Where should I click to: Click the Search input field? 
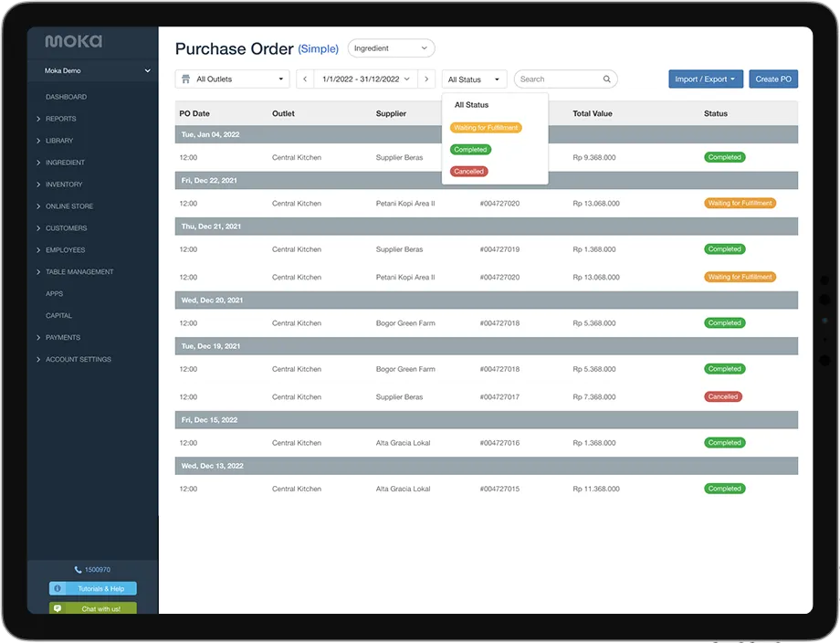coord(559,79)
